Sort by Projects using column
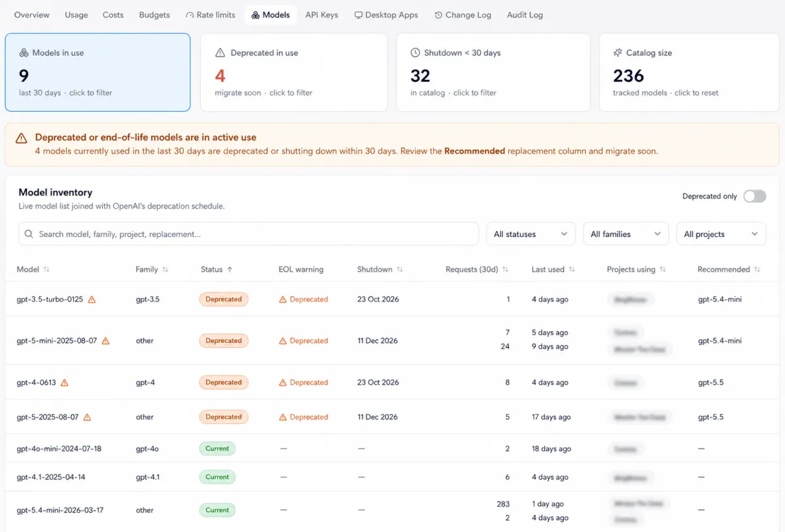Screen dimensions: 785x532 tap(636, 270)
